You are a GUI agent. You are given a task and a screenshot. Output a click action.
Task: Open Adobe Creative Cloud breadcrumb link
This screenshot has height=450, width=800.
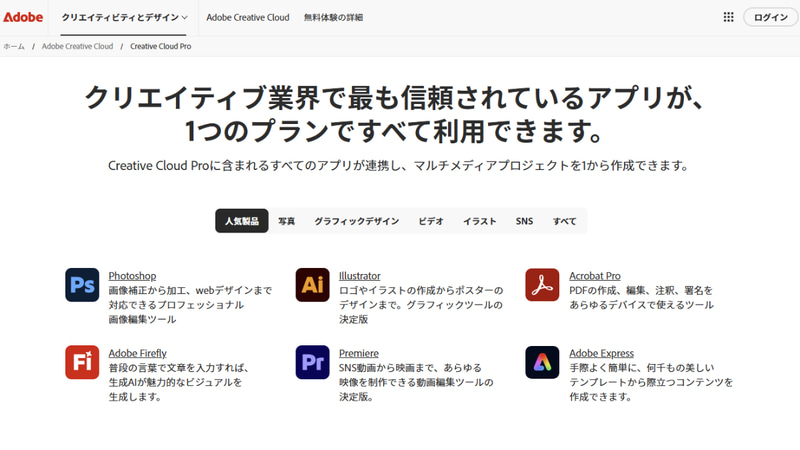(78, 46)
